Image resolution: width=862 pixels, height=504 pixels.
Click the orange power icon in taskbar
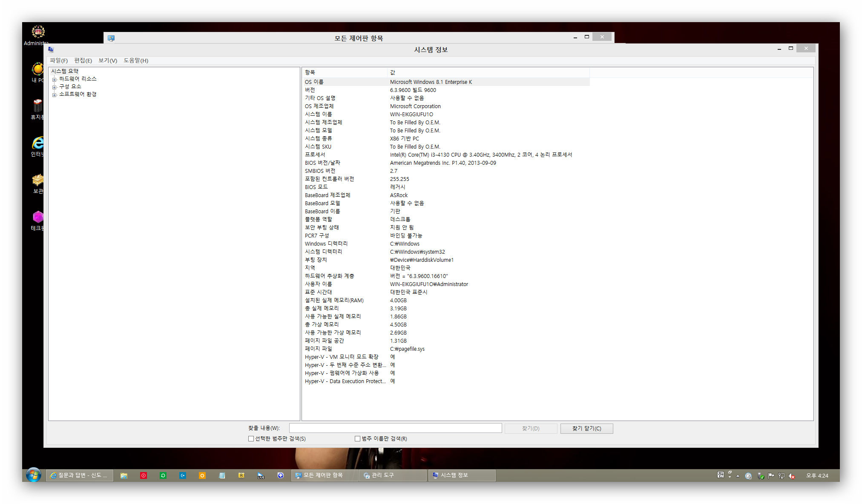202,475
